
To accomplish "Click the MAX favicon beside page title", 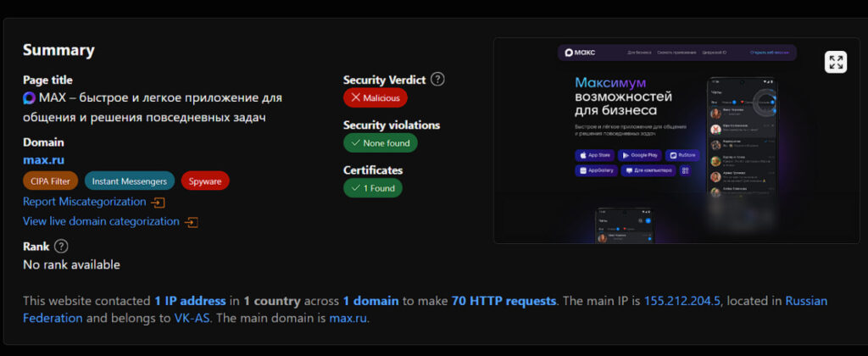I will 30,97.
